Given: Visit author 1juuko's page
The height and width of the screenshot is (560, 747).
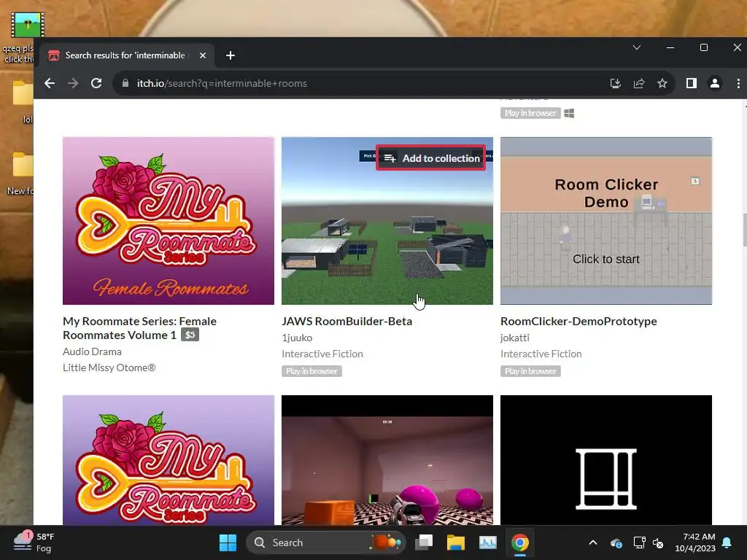Looking at the screenshot, I should pyautogui.click(x=297, y=338).
